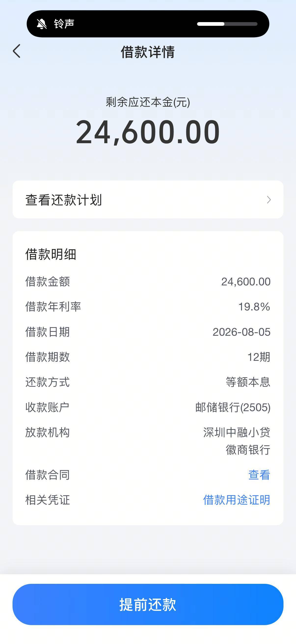Screen dimensions: 296x644
Task: Tap the back arrow icon
Action: [17, 51]
